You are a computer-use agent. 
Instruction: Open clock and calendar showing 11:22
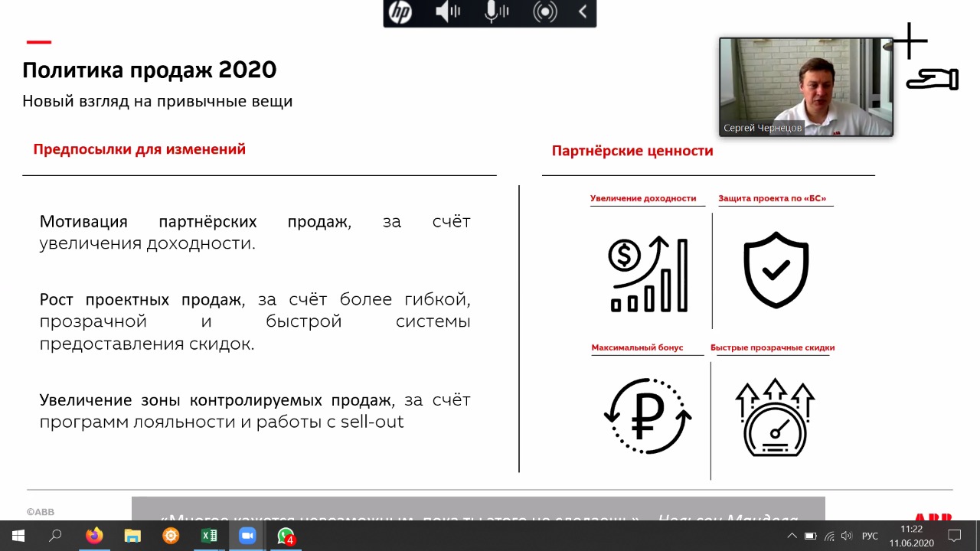point(911,536)
